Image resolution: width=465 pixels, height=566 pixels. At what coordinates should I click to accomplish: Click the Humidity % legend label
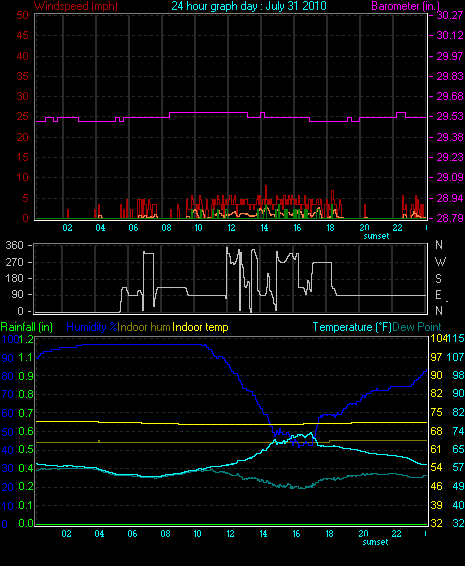click(x=92, y=327)
